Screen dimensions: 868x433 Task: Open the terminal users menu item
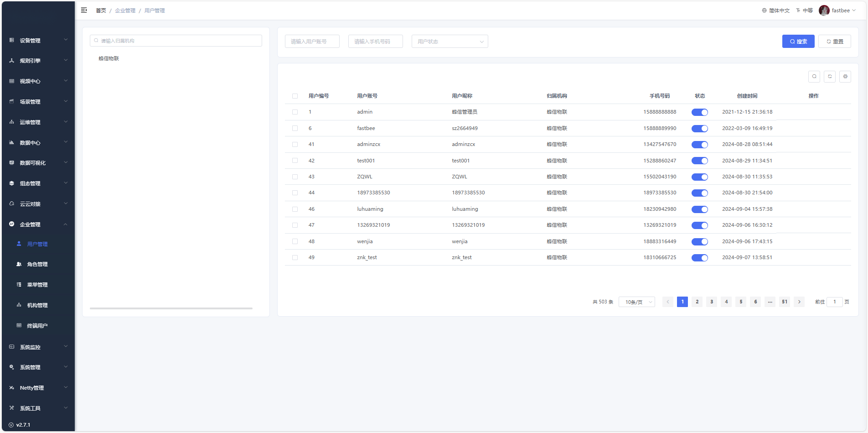[x=37, y=326]
